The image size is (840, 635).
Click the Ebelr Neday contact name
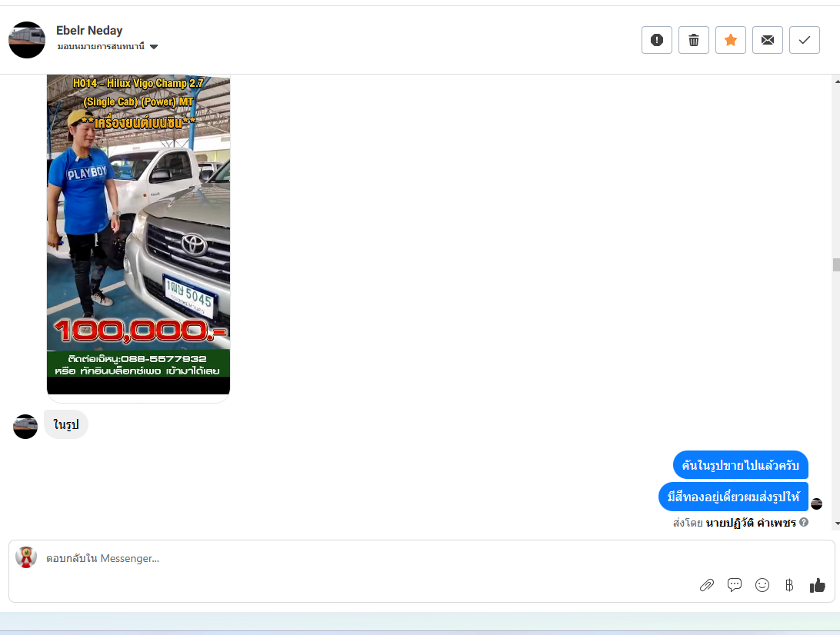tap(89, 31)
